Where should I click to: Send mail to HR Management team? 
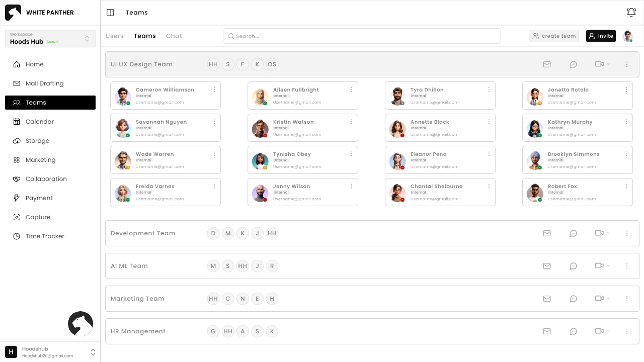coord(547,331)
